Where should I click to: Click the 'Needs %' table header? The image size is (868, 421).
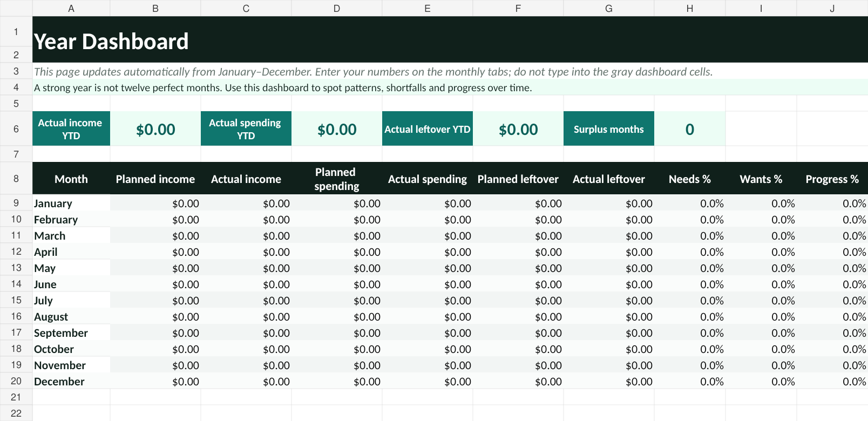click(690, 179)
